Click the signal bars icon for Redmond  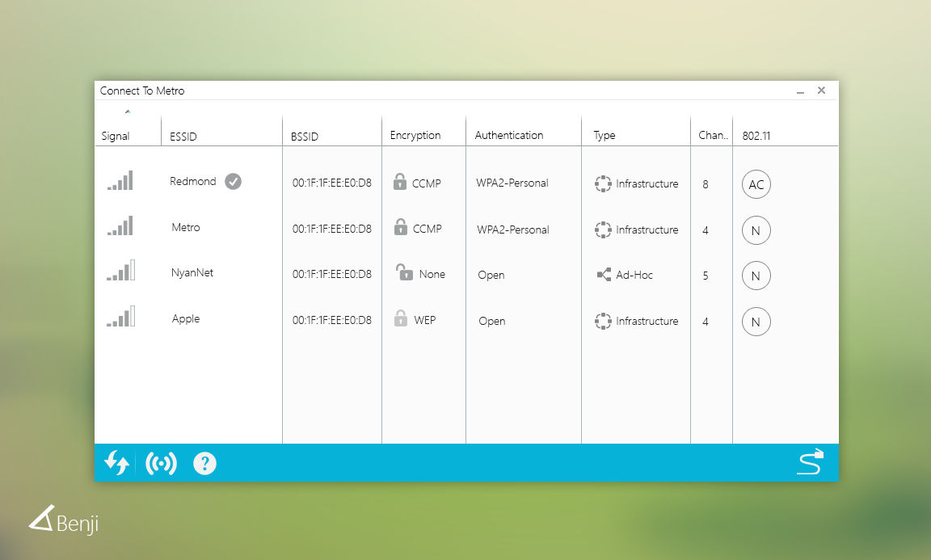click(120, 180)
